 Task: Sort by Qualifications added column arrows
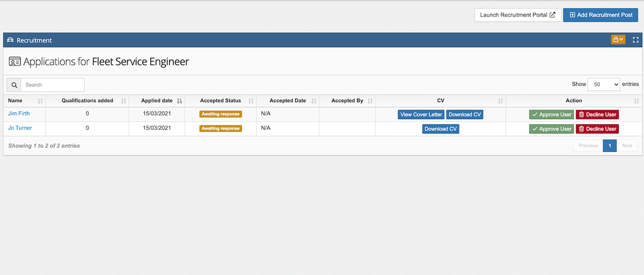coord(123,101)
